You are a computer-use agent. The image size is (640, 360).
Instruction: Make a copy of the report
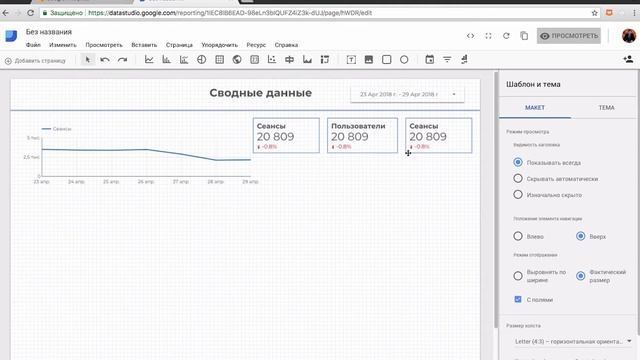524,36
